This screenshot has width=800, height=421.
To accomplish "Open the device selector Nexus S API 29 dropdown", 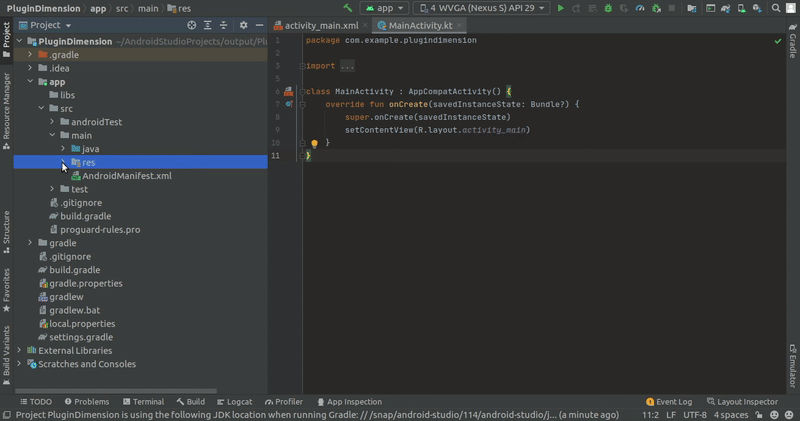I will coord(482,8).
